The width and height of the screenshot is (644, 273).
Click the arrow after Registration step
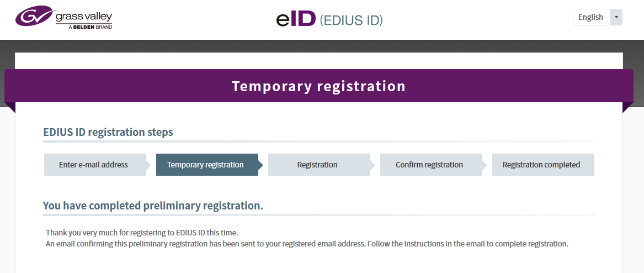(x=372, y=165)
